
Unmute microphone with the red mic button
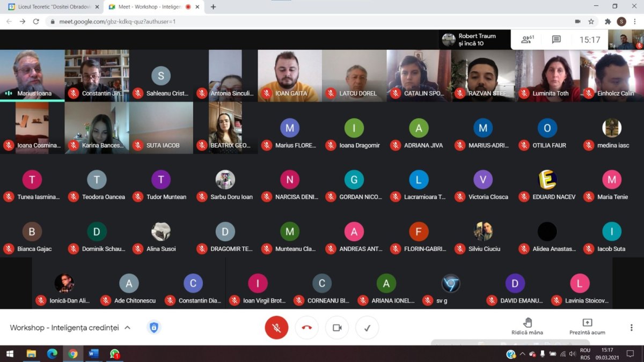point(276,328)
